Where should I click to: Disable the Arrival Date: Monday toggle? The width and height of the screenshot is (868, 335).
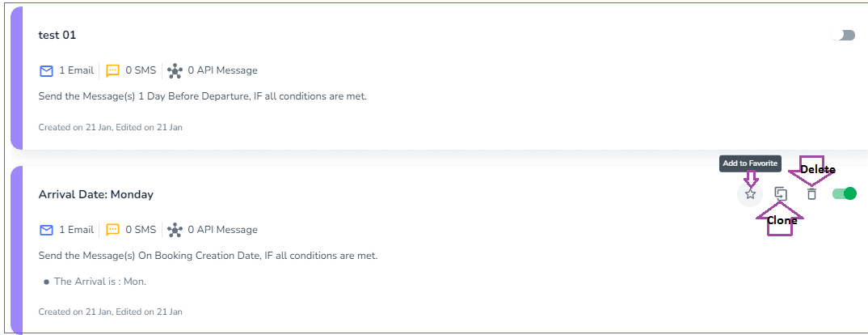click(845, 193)
